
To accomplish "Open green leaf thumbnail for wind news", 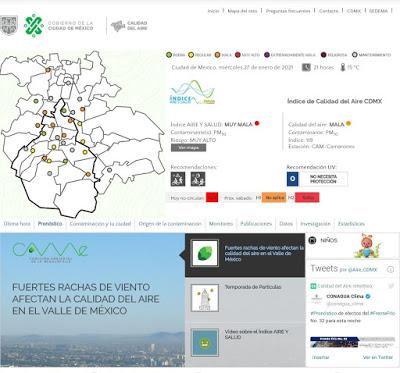I will [205, 253].
